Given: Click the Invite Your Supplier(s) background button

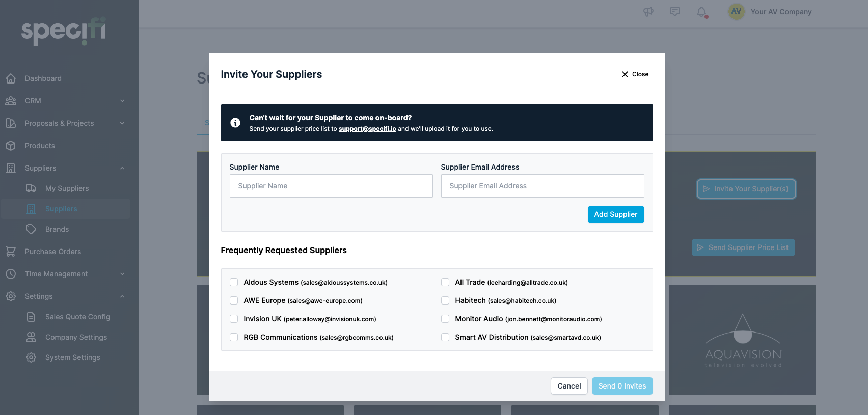Looking at the screenshot, I should click(746, 189).
